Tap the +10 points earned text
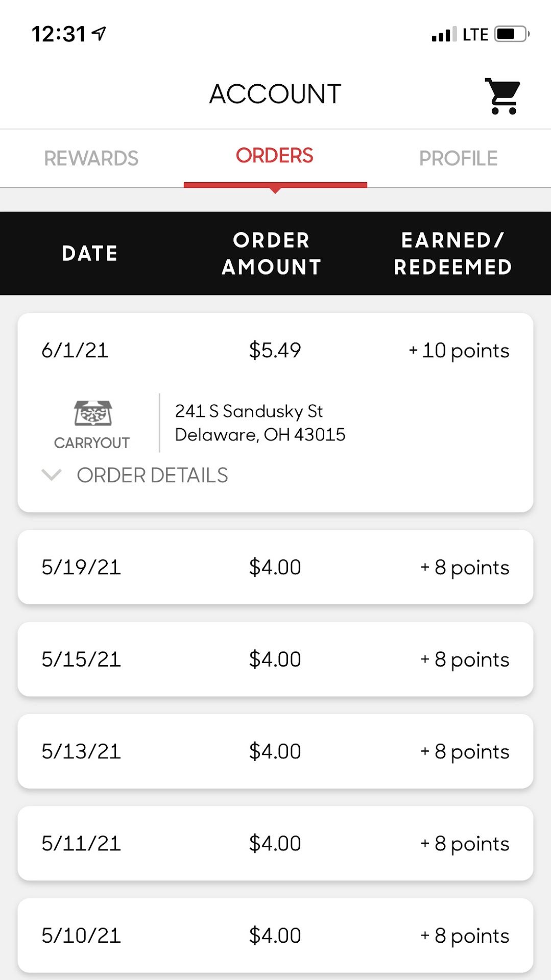 pyautogui.click(x=459, y=351)
